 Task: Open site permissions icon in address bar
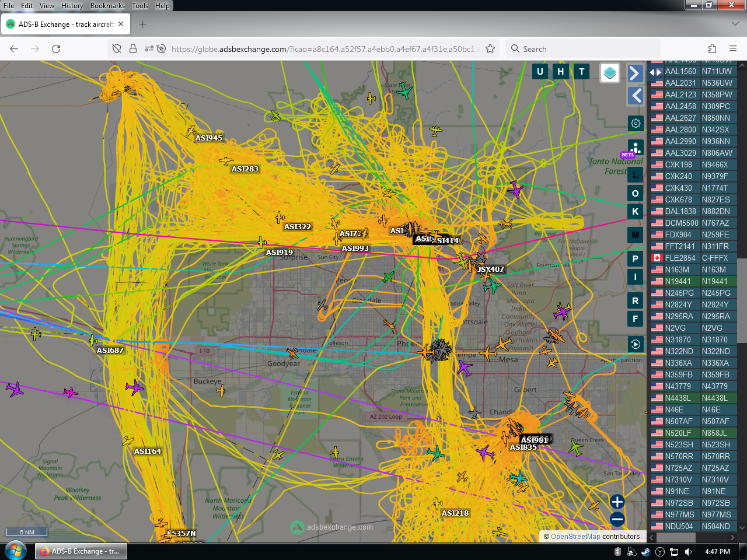[x=149, y=49]
